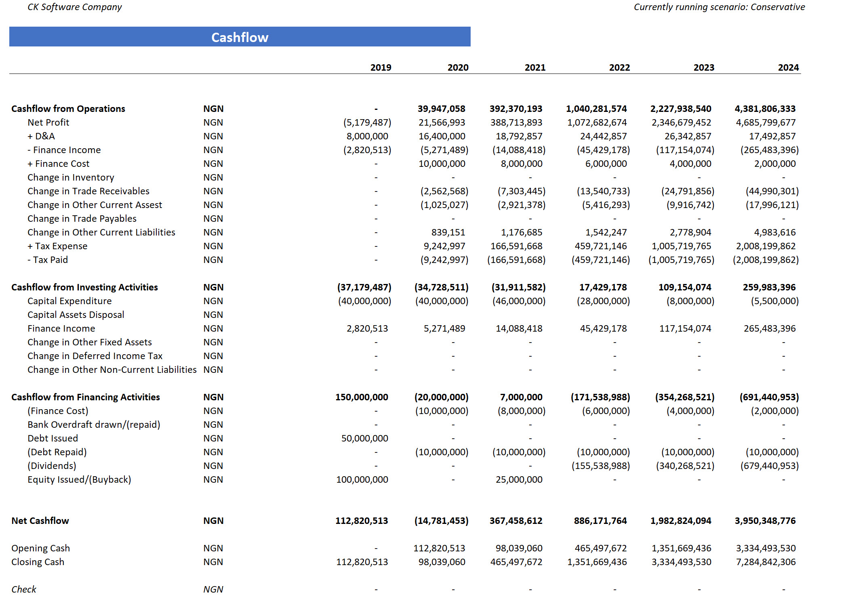Select the Cashflow title banner
Image resolution: width=852 pixels, height=616 pixels.
click(240, 37)
